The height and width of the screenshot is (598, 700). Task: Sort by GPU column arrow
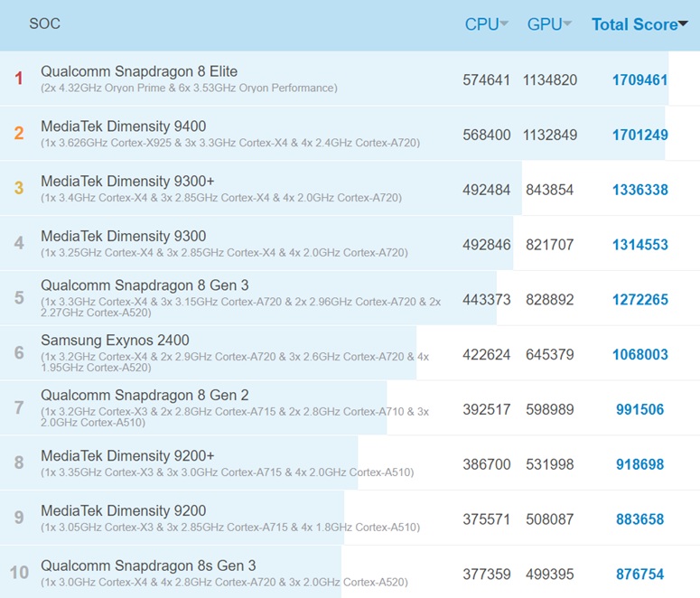tap(567, 24)
